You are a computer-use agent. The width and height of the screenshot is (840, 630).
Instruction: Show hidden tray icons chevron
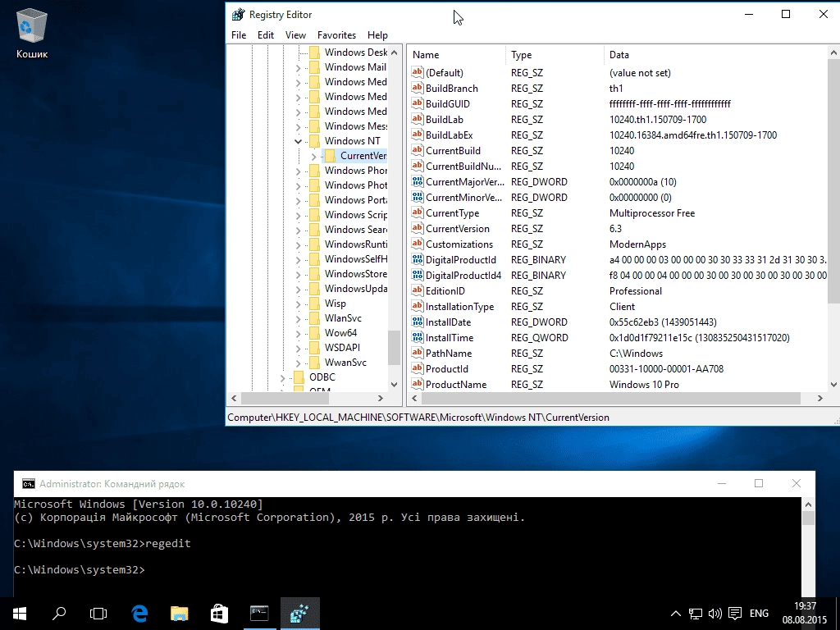coord(676,614)
